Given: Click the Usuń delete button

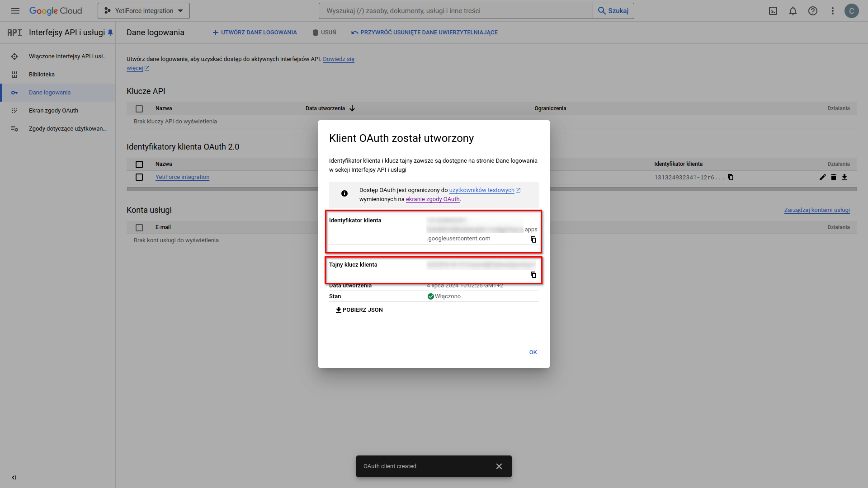Looking at the screenshot, I should 325,33.
